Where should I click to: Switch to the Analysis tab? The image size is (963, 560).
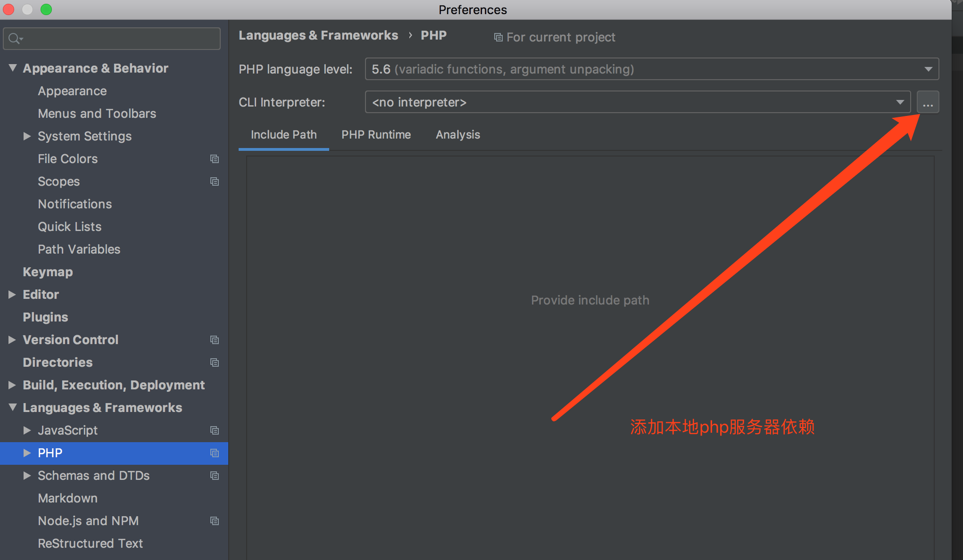click(x=457, y=135)
